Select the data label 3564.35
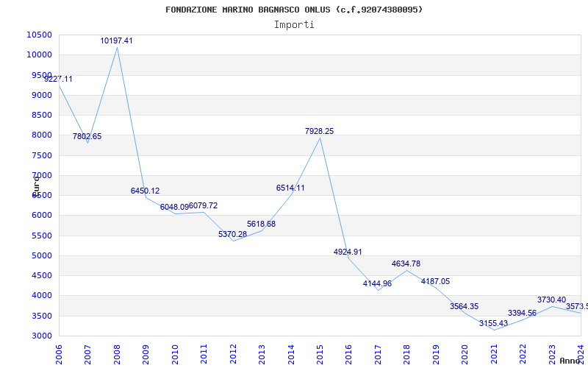The height and width of the screenshot is (368, 588). click(x=465, y=306)
